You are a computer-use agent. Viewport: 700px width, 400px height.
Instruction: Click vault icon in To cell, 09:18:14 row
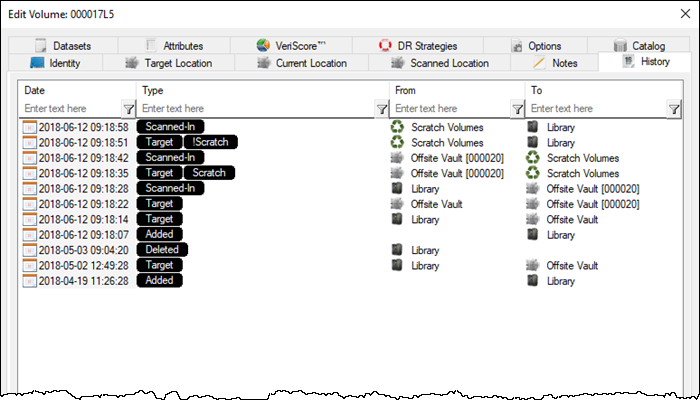tap(533, 219)
